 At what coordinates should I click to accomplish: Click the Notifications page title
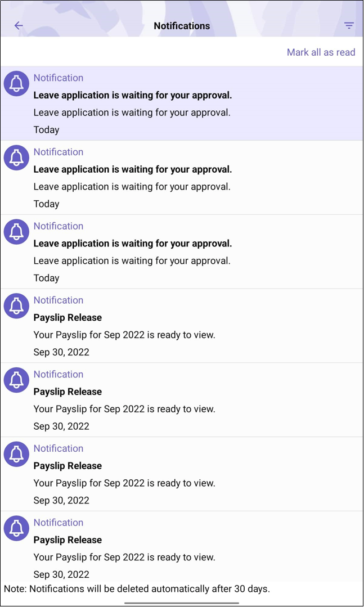[182, 26]
